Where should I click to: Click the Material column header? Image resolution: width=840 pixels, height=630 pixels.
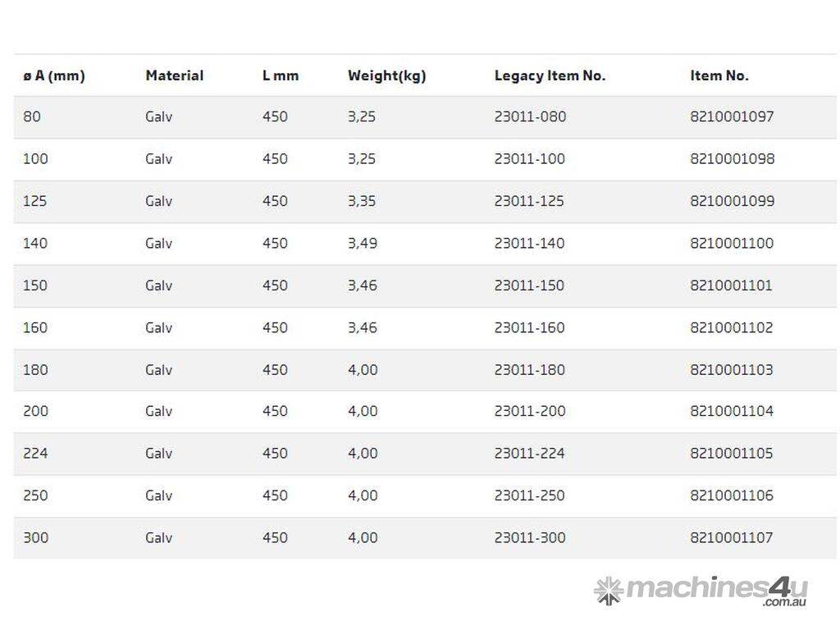(x=174, y=75)
